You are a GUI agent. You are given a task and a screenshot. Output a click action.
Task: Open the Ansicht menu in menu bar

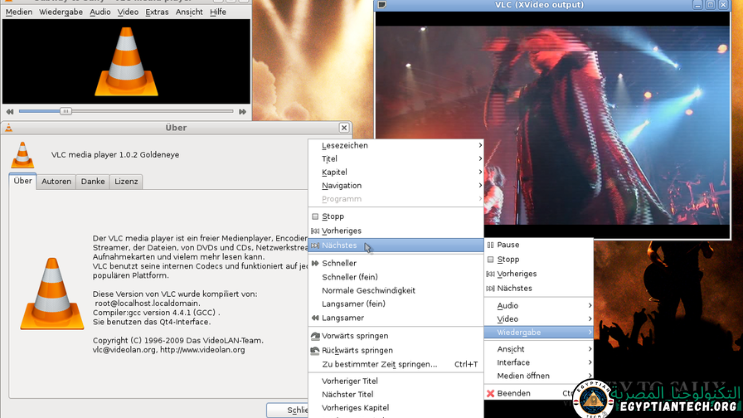pos(189,12)
